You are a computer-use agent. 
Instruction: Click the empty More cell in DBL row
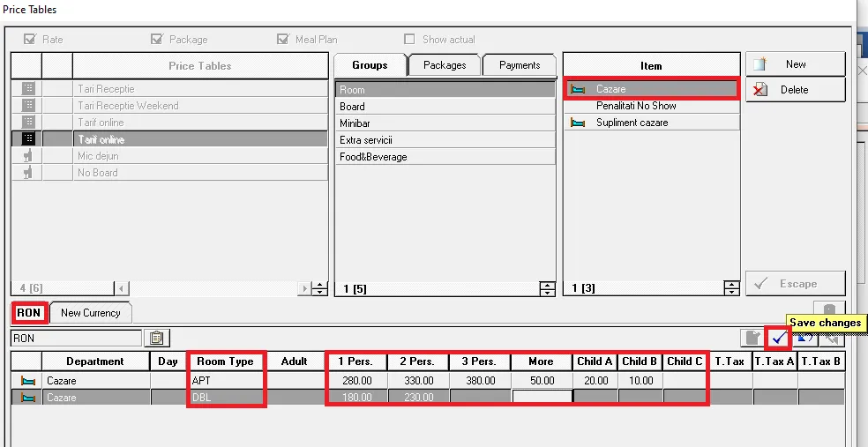tap(542, 398)
